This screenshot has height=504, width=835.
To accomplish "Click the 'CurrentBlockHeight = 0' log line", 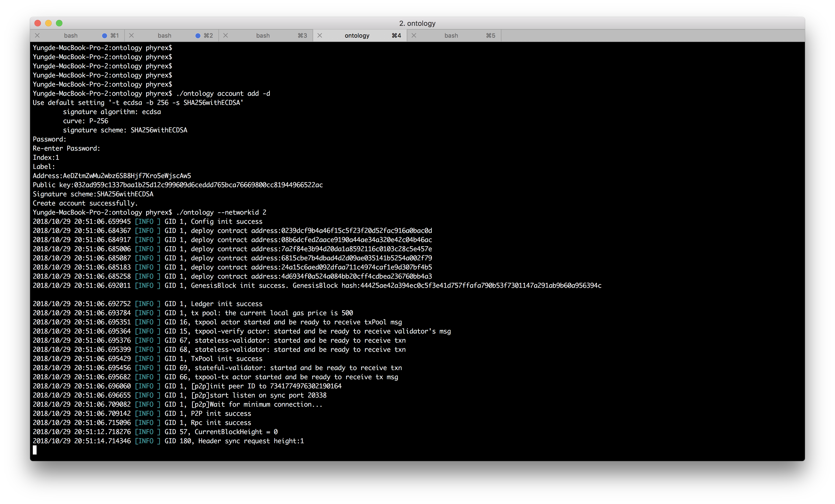I will tap(155, 432).
